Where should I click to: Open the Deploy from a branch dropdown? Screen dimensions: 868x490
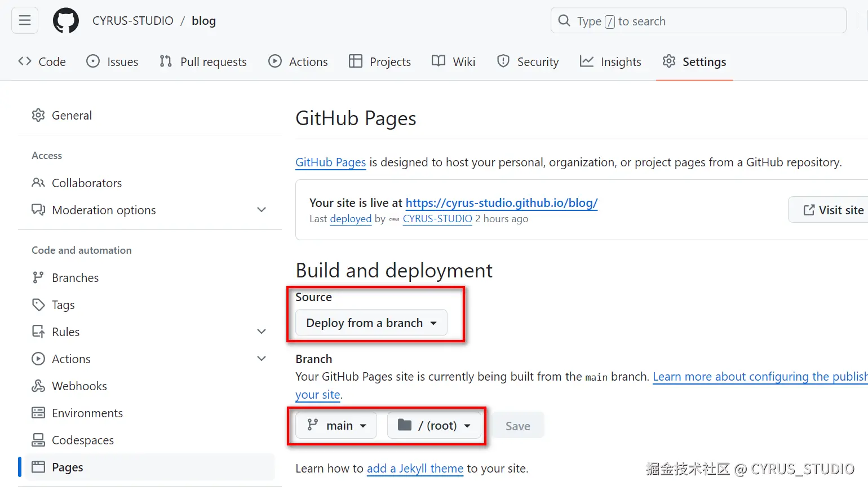tap(371, 323)
